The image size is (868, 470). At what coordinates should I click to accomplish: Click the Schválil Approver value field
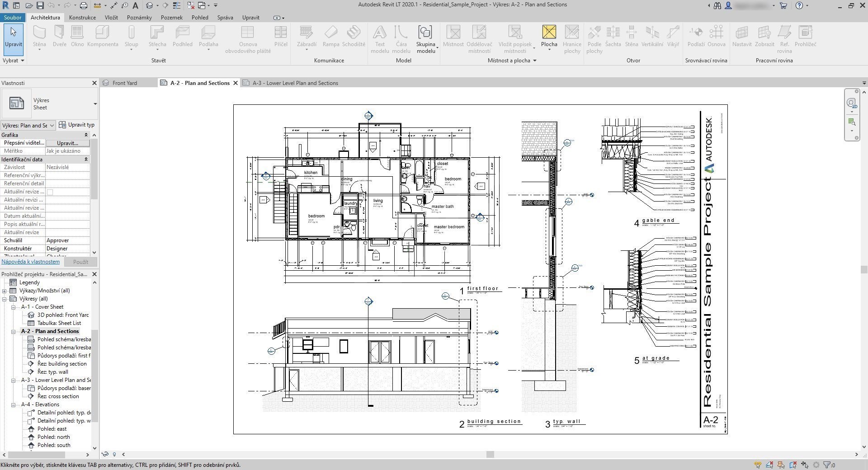tap(68, 240)
